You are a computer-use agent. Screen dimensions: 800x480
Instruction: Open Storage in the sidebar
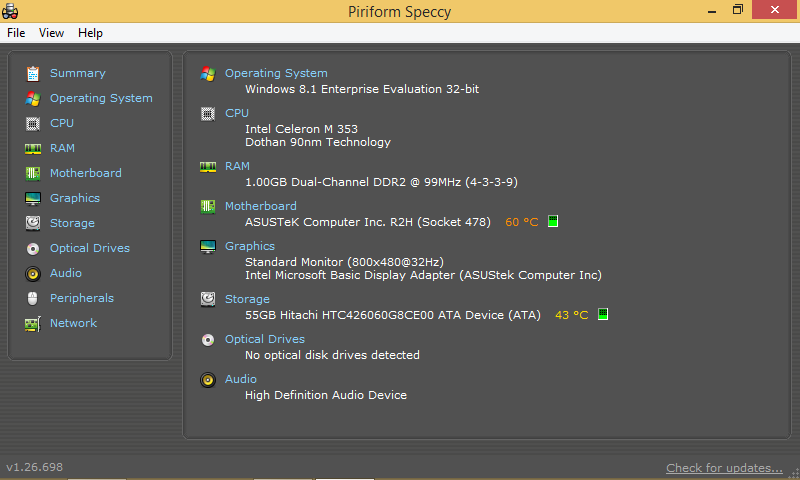pos(72,223)
